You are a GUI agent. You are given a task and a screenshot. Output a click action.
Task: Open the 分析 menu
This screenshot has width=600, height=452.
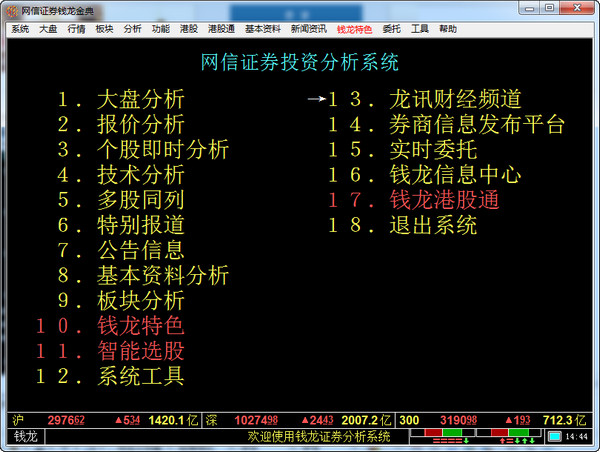(x=132, y=29)
